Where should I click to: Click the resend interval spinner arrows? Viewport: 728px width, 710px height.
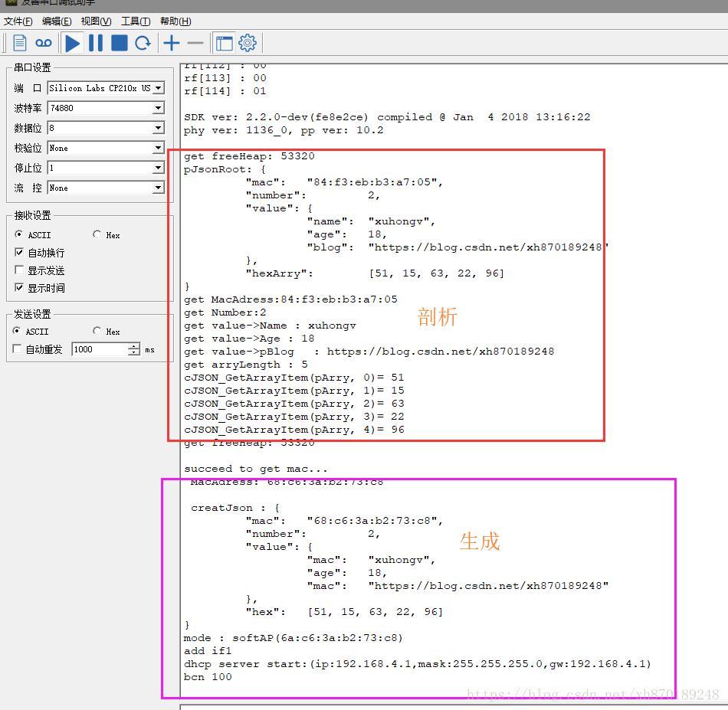[133, 349]
